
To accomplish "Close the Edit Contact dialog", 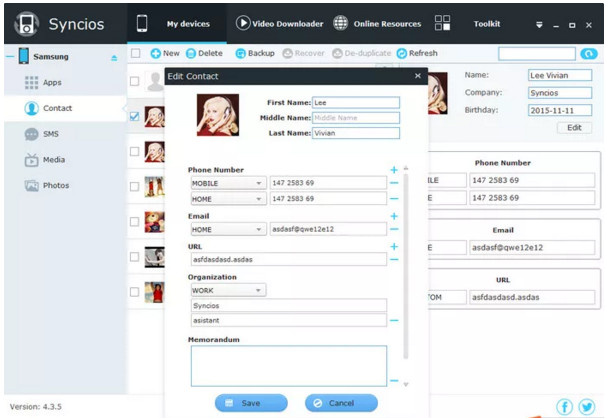I will (x=418, y=76).
